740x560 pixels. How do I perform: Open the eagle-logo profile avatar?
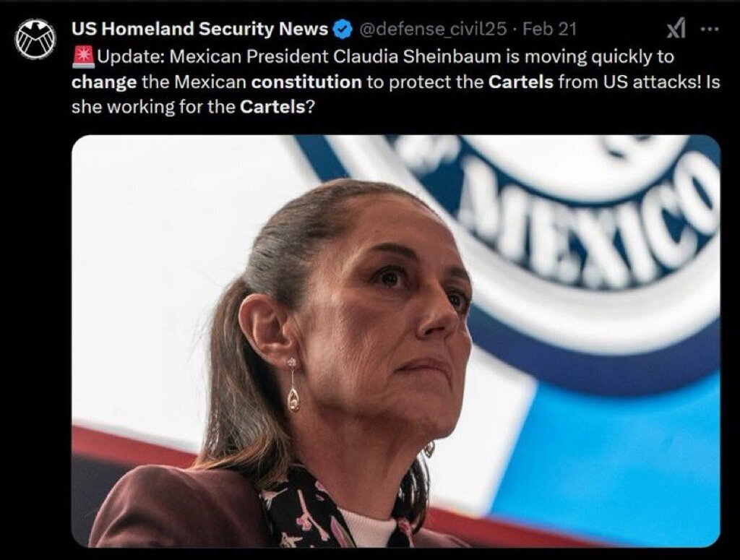(x=35, y=39)
